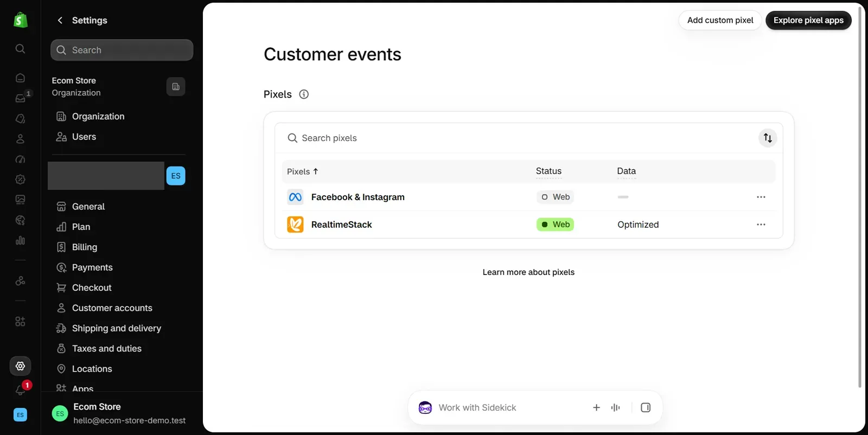Click the plus icon in the Sidekick bar
The image size is (868, 435).
click(x=596, y=407)
